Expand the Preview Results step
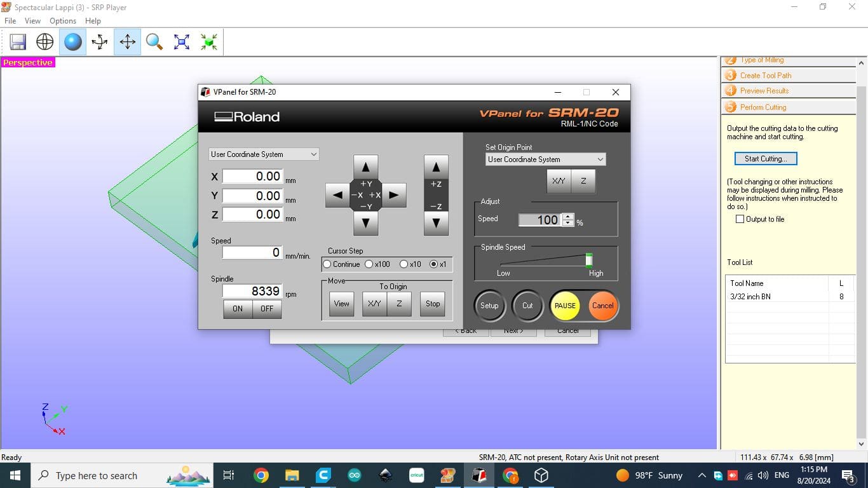Viewport: 868px width, 488px height. (x=789, y=91)
